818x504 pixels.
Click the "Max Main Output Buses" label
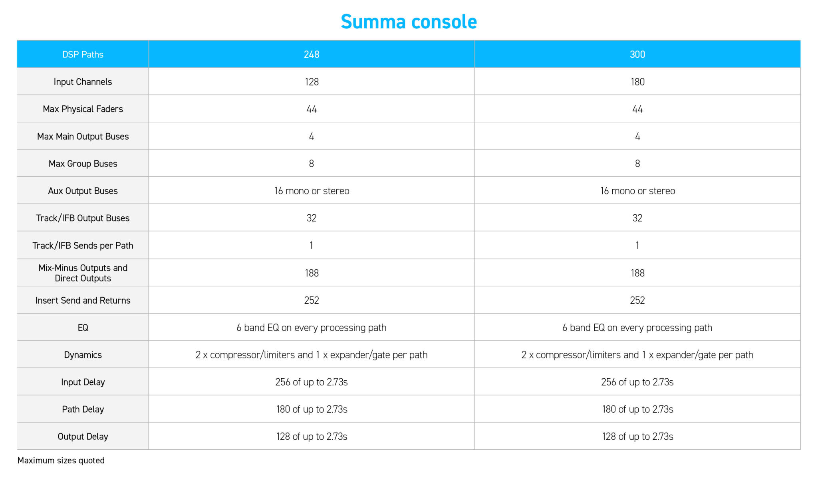[83, 136]
